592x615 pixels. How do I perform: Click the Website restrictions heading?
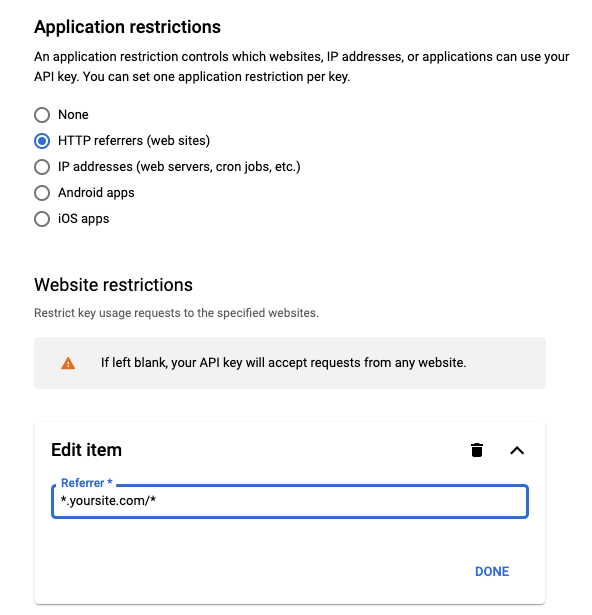[x=113, y=285]
